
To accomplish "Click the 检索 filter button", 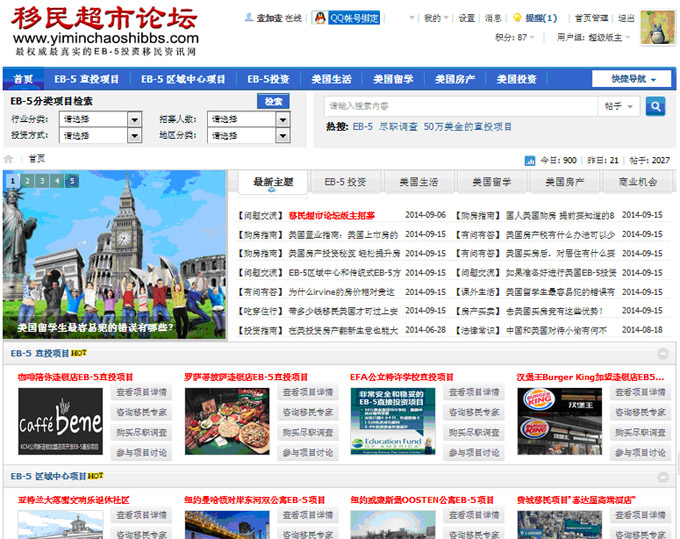I will pos(273,101).
